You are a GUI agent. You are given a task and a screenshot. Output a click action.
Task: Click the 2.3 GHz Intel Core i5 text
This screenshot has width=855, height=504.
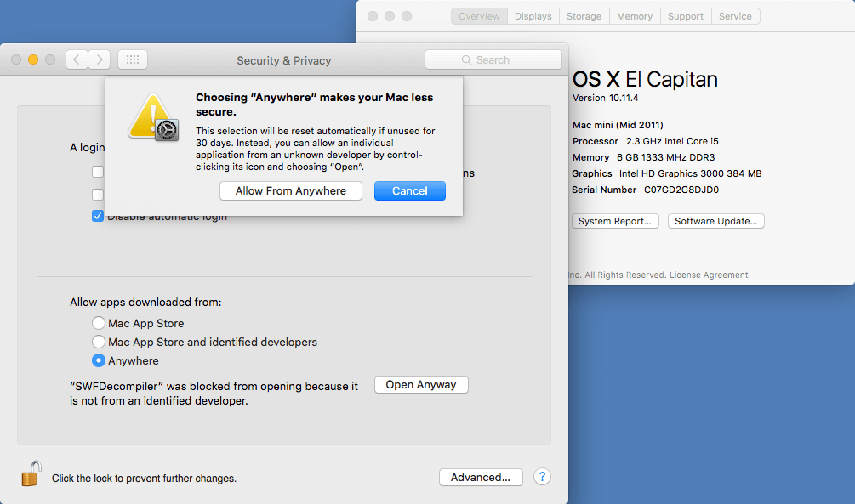(672, 141)
